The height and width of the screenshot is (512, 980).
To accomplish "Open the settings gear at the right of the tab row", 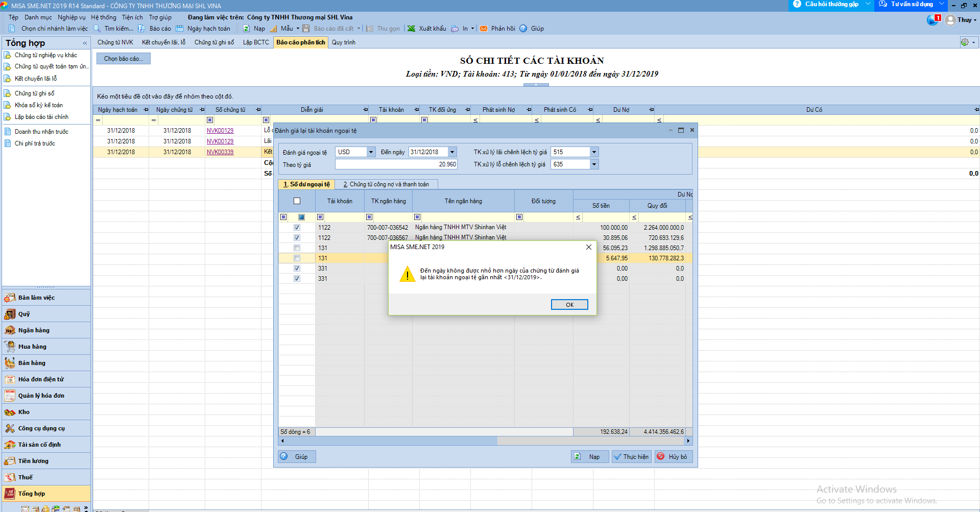I will pos(965,42).
